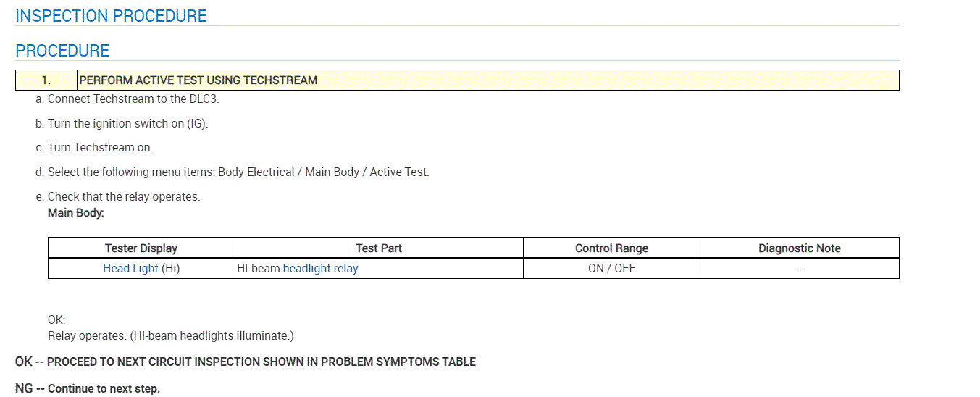Click 'Turn the ignition switch on (IG)' step
Screen dimensions: 980x397
point(127,124)
